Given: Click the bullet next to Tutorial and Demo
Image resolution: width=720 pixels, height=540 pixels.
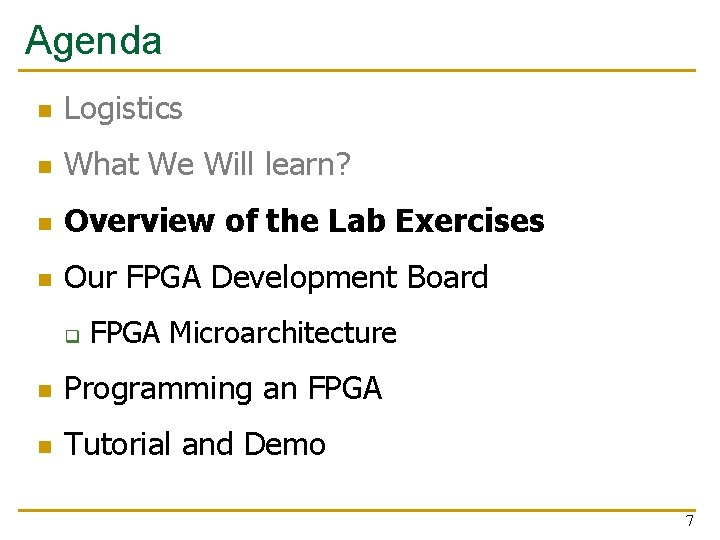Looking at the screenshot, I should coord(42,446).
